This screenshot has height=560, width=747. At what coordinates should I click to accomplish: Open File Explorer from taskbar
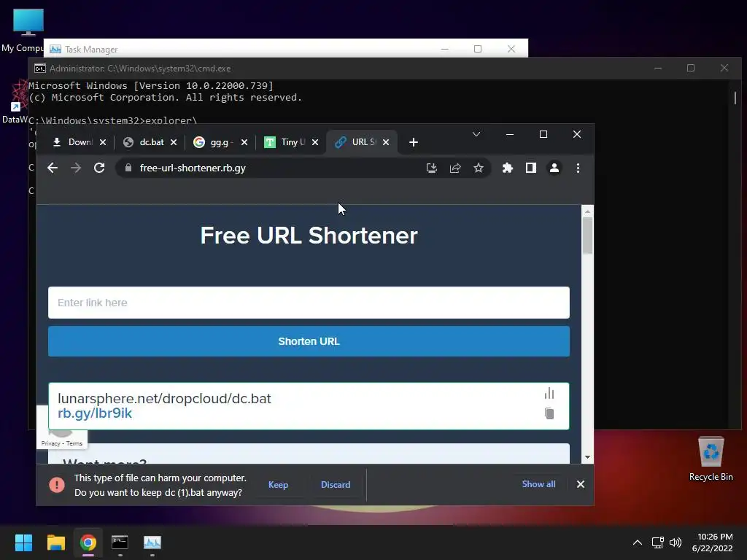55,542
